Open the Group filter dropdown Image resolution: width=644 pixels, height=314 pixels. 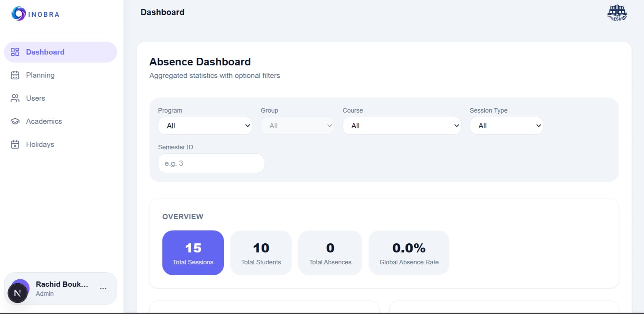coord(297,126)
